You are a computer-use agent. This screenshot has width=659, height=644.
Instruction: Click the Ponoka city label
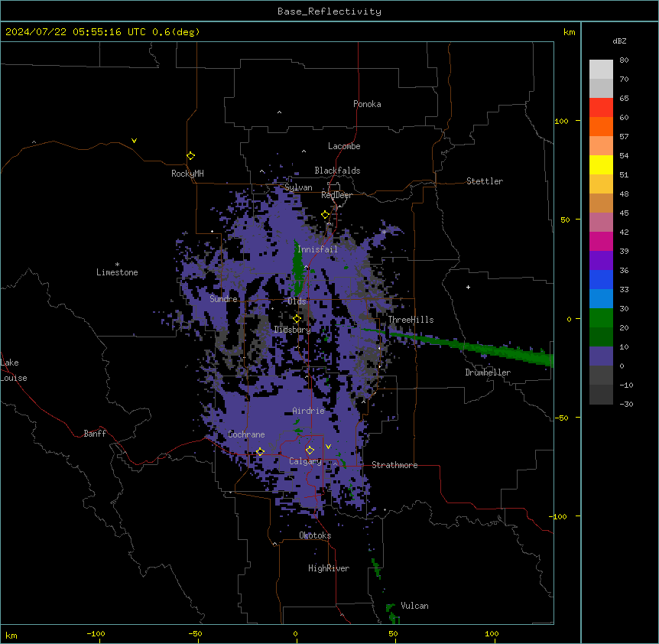pyautogui.click(x=367, y=104)
